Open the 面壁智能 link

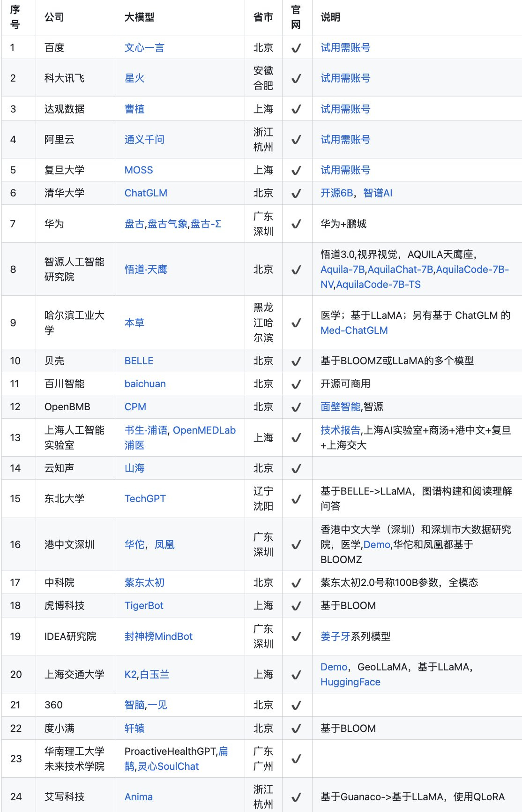341,407
